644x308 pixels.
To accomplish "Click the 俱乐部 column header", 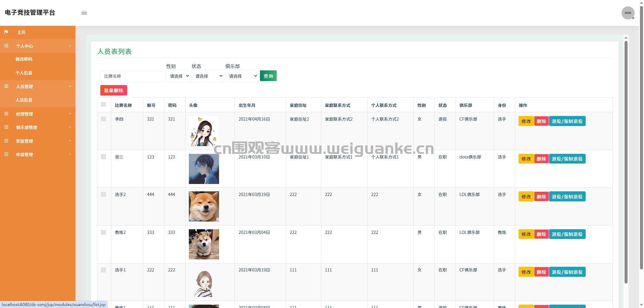I will [466, 105].
